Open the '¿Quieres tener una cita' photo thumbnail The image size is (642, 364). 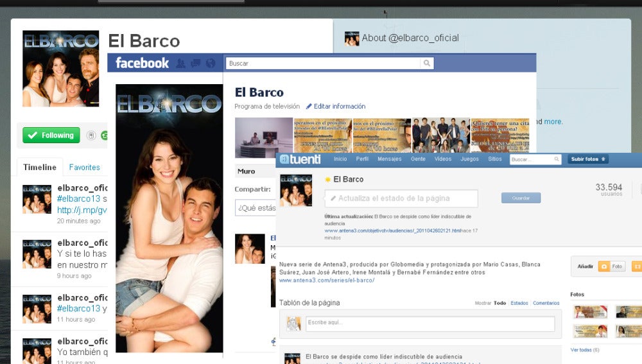click(x=500, y=135)
